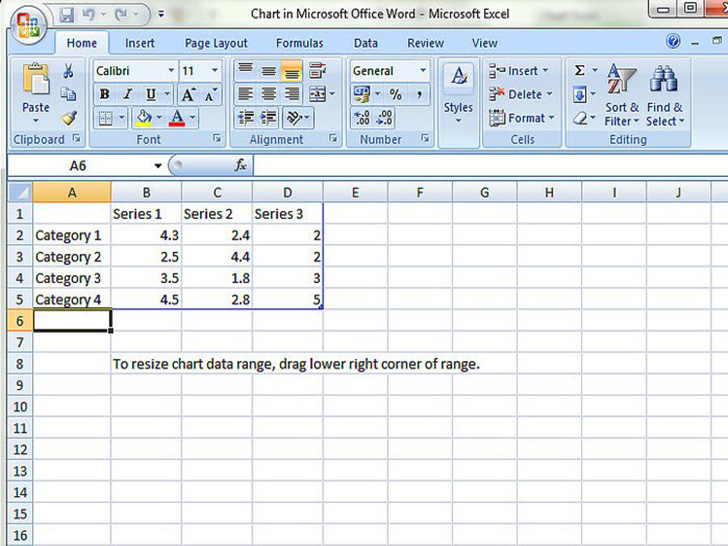Open the Number Format dropdown General

coord(423,71)
